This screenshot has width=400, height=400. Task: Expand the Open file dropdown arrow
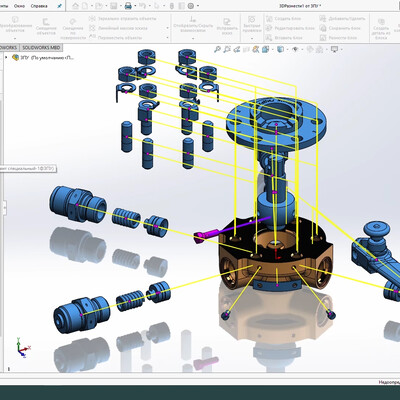(x=105, y=6)
